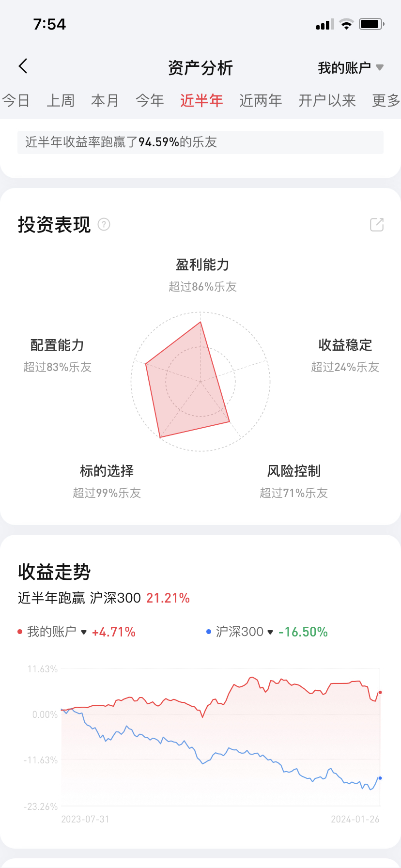Tap the red endpoint marker on chart
Image resolution: width=401 pixels, height=868 pixels.
pos(380,693)
